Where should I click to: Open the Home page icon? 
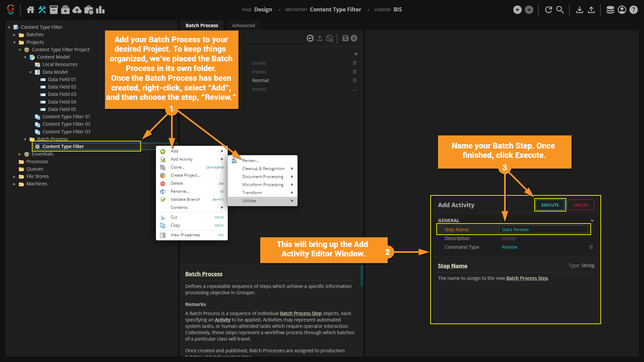tap(31, 10)
